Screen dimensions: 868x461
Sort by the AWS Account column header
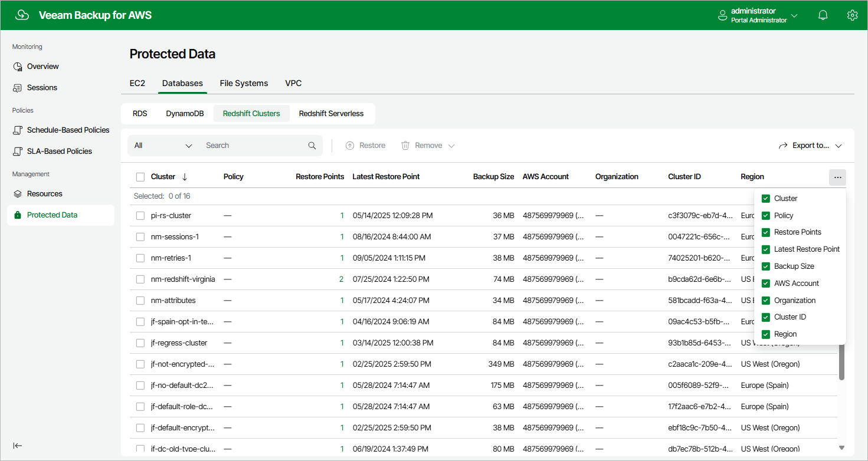click(546, 177)
